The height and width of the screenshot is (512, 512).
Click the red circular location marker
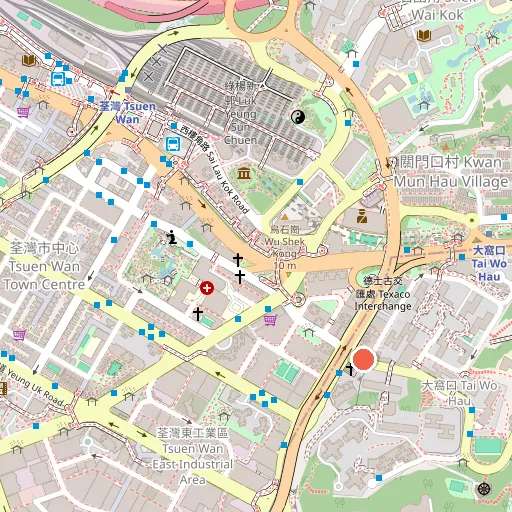pos(364,359)
